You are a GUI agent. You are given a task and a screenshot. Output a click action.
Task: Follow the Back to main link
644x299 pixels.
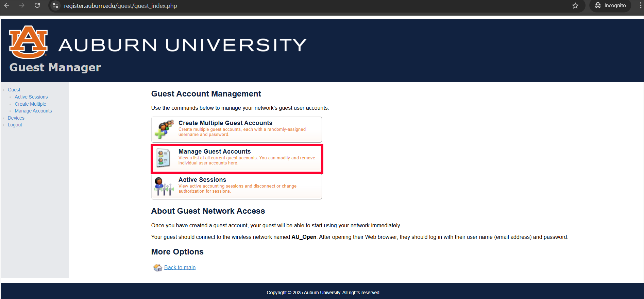pyautogui.click(x=180, y=267)
